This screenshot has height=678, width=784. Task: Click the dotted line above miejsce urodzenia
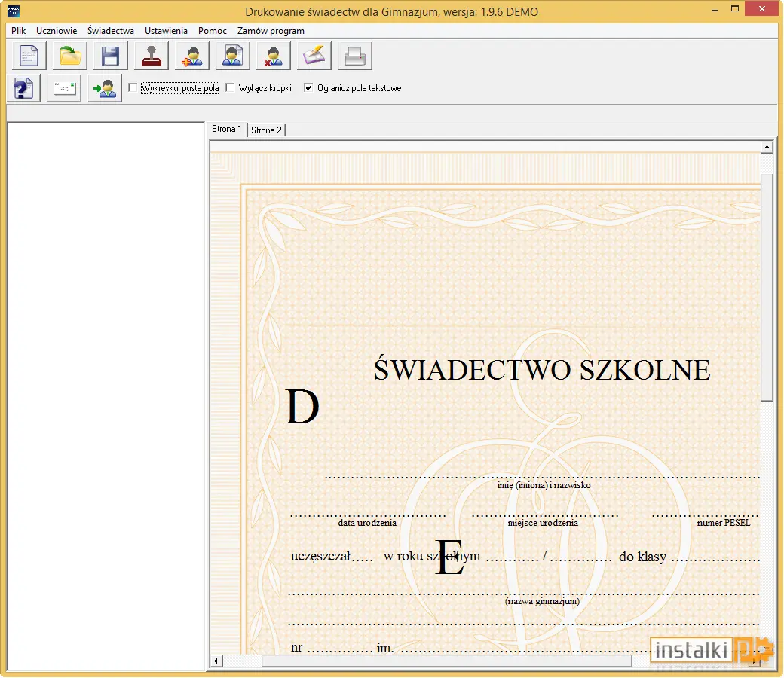click(545, 515)
